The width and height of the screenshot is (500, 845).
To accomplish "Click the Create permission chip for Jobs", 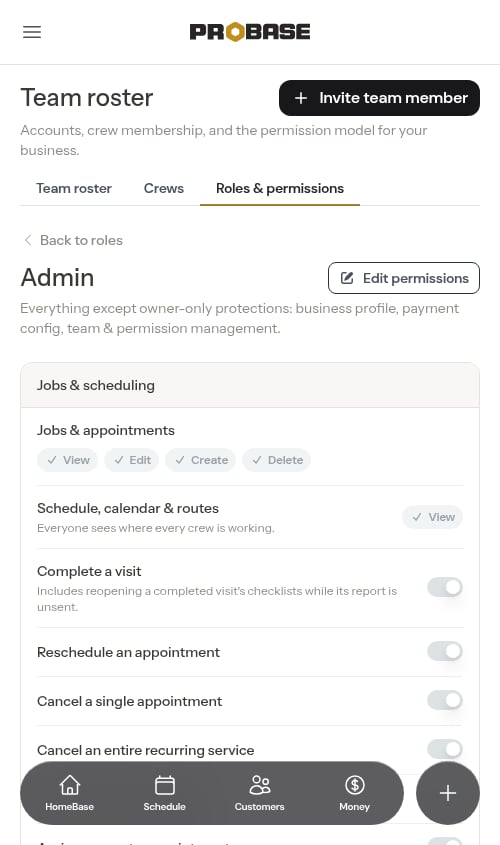I will click(x=200, y=460).
